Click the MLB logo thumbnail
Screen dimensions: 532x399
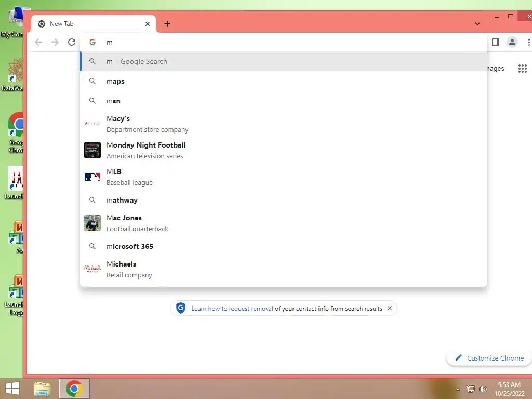click(92, 177)
